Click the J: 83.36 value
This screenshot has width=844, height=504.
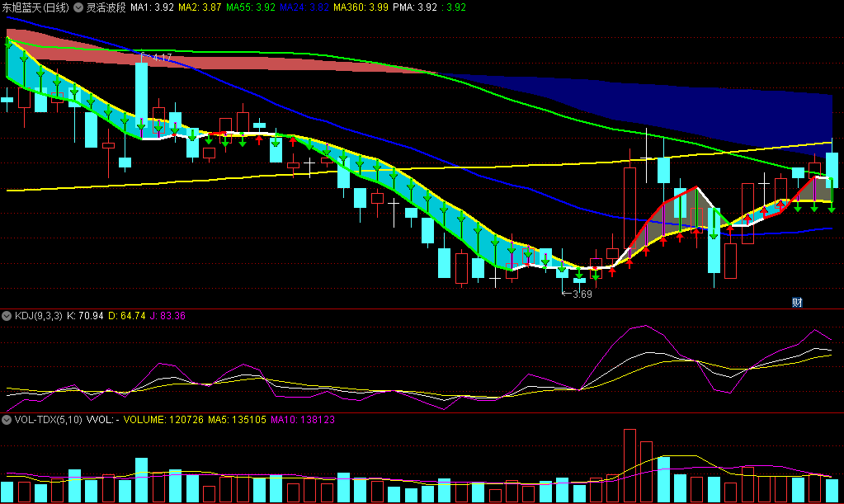(168, 316)
